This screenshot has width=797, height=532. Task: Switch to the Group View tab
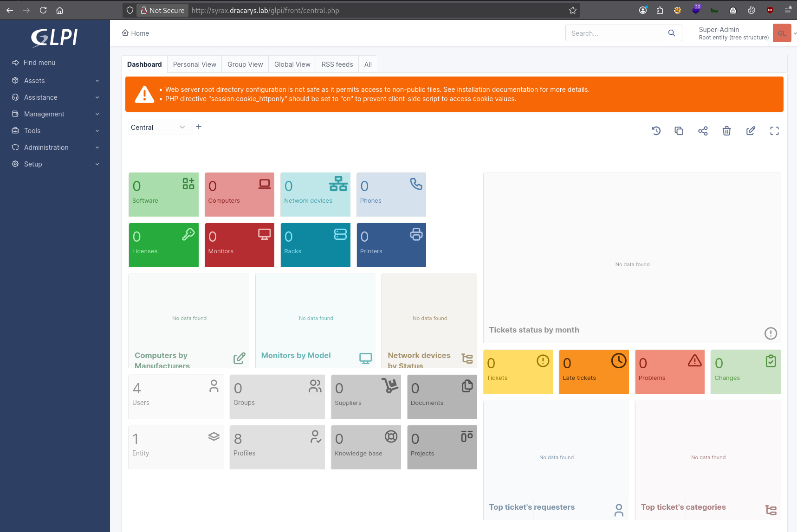(245, 64)
